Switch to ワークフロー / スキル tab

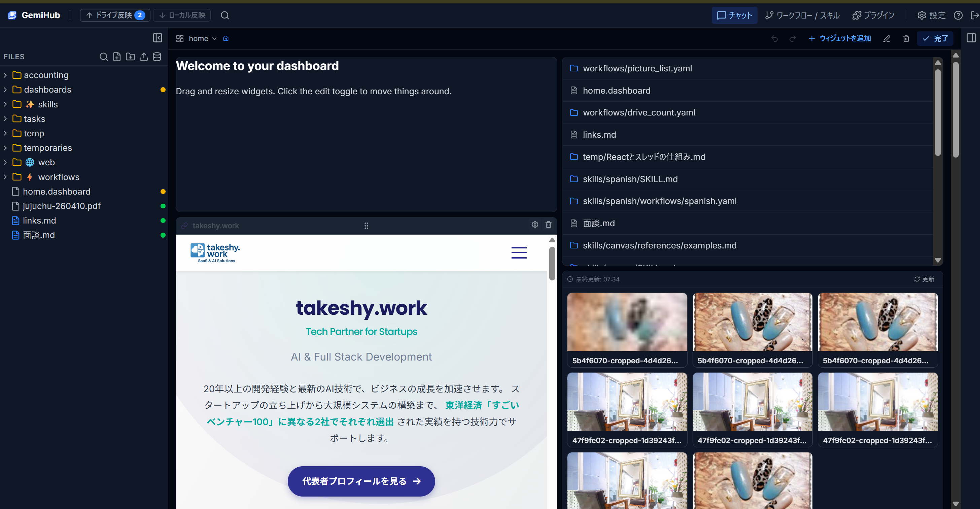point(802,15)
